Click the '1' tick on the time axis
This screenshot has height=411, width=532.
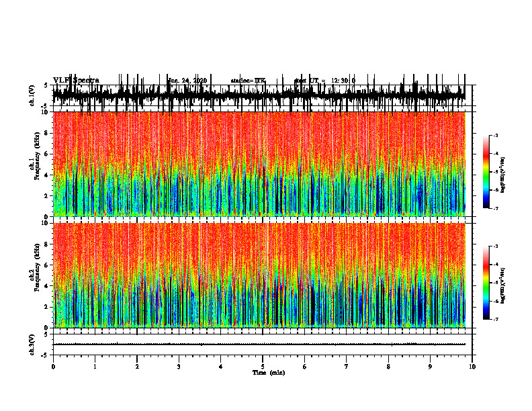pos(95,367)
